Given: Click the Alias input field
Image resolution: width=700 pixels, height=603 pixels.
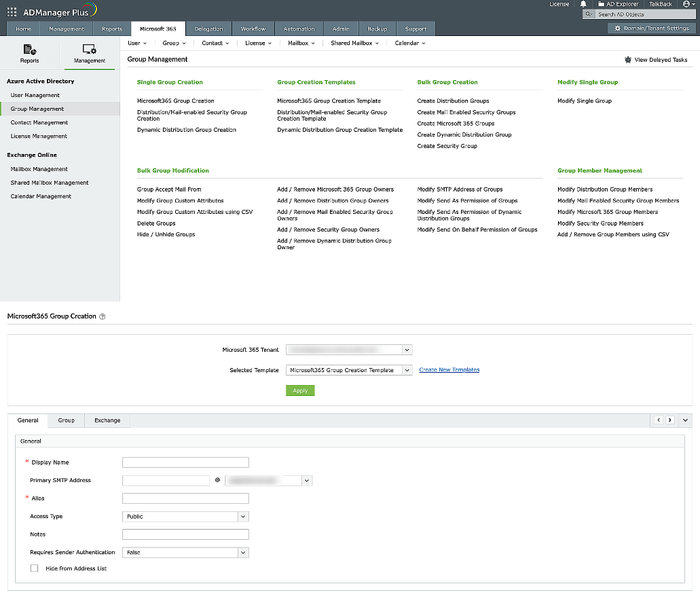Looking at the screenshot, I should [x=185, y=498].
